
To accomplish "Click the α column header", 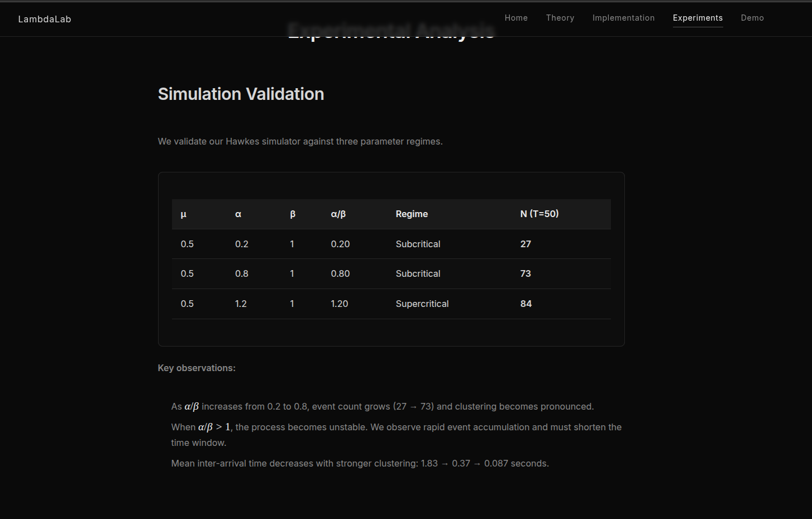I will [x=238, y=214].
